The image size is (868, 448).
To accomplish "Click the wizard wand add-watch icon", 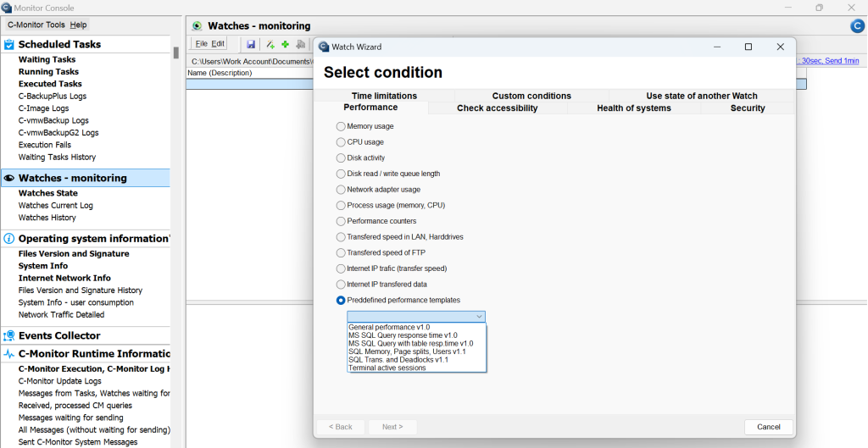I will tap(270, 44).
